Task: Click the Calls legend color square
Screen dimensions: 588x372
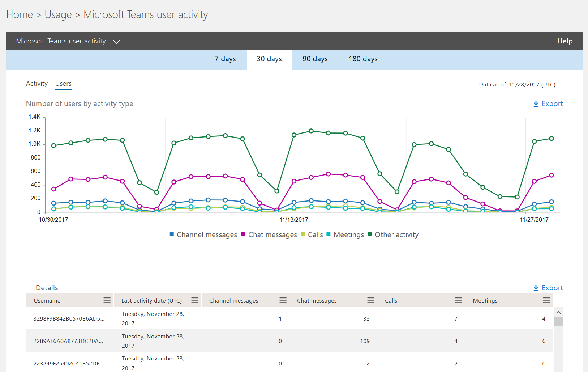Action: (x=304, y=234)
